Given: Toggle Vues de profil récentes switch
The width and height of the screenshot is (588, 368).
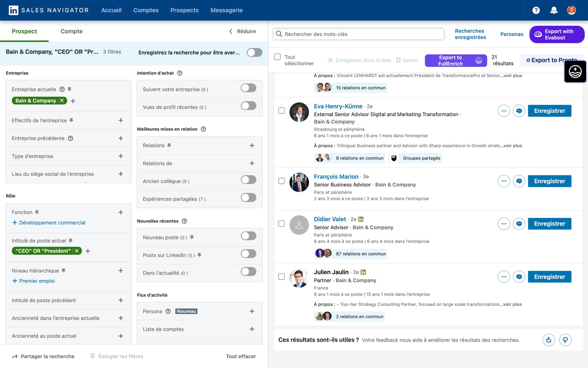Looking at the screenshot, I should [x=248, y=106].
